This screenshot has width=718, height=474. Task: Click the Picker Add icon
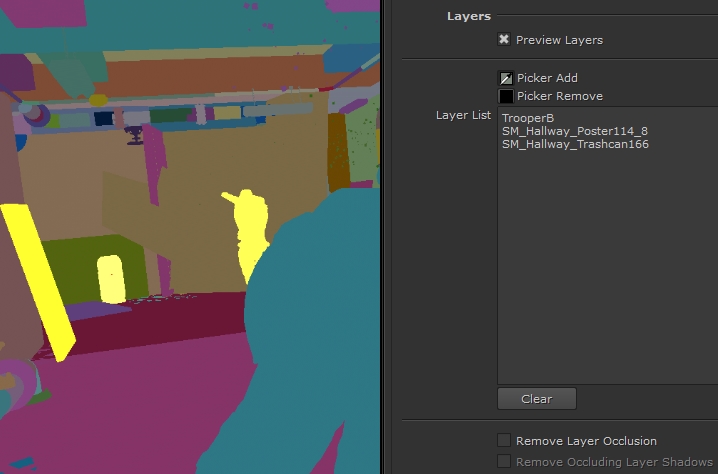tap(506, 78)
